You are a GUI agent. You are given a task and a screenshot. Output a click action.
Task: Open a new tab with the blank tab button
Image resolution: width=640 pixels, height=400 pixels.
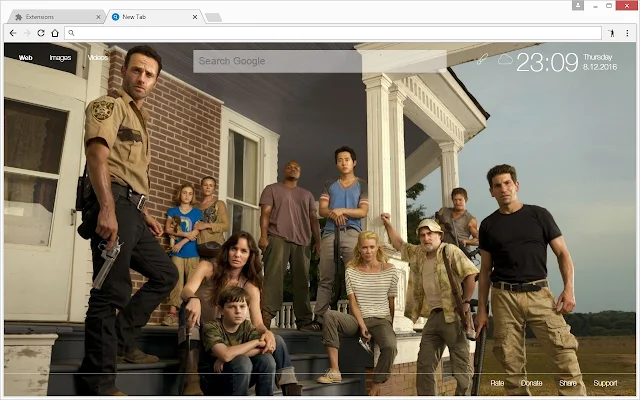pos(213,17)
